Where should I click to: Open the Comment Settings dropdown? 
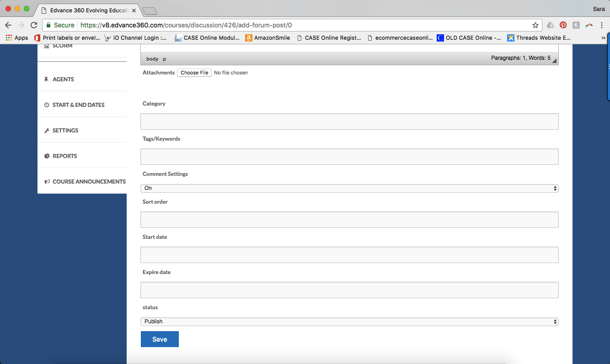349,188
